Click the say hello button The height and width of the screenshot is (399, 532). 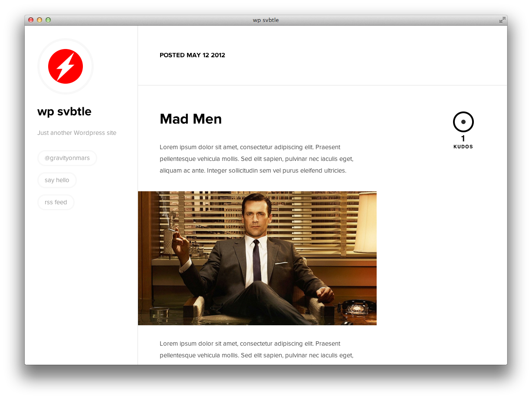pos(57,180)
